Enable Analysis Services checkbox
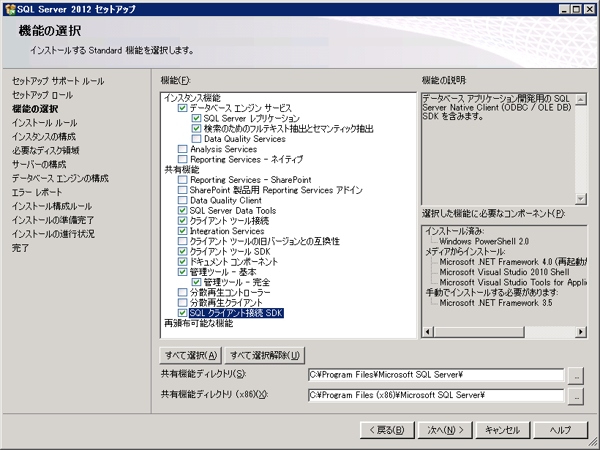Screen dimensions: 600x450 (183, 149)
